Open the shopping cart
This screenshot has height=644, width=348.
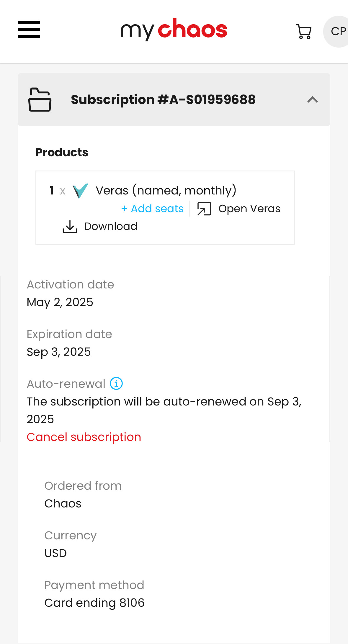[x=303, y=31]
